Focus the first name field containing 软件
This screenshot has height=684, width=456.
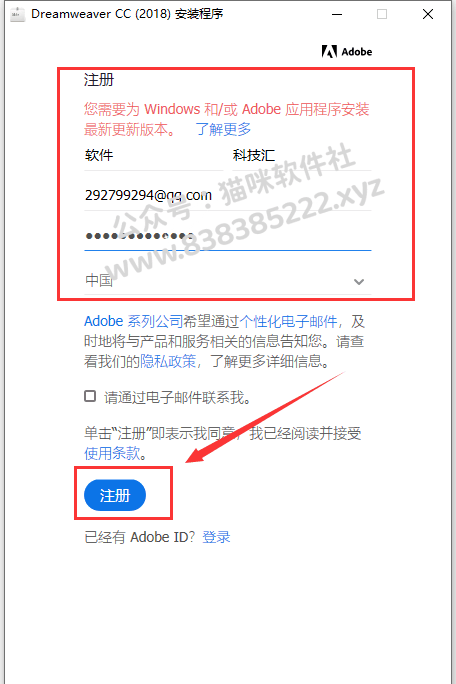pos(154,156)
